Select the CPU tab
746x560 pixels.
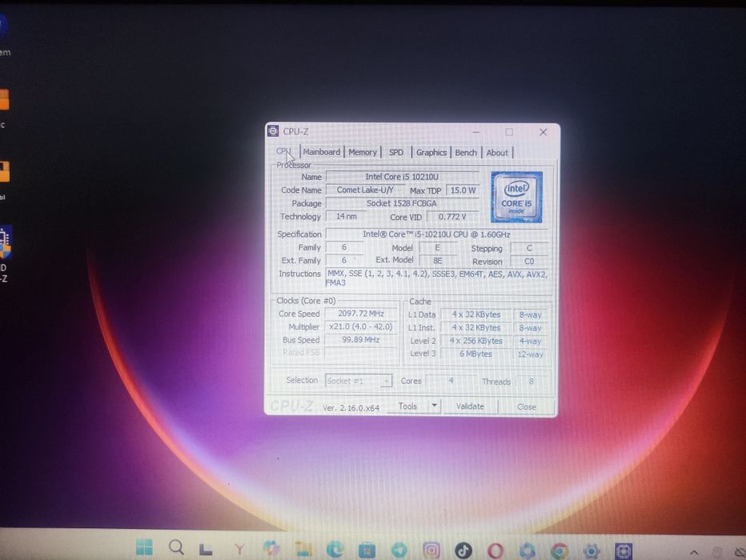point(284,151)
